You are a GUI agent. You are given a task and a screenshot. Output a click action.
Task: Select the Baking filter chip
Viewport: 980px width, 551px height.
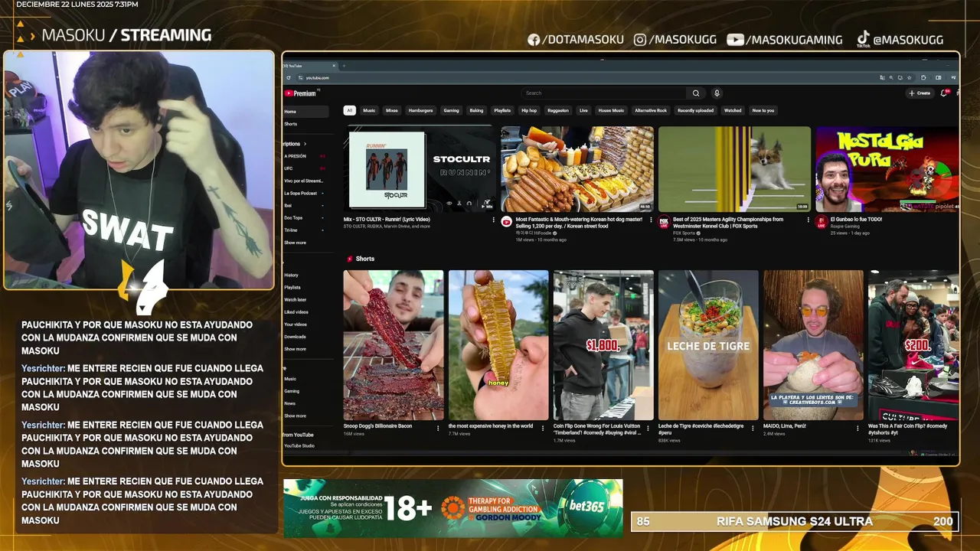point(476,110)
